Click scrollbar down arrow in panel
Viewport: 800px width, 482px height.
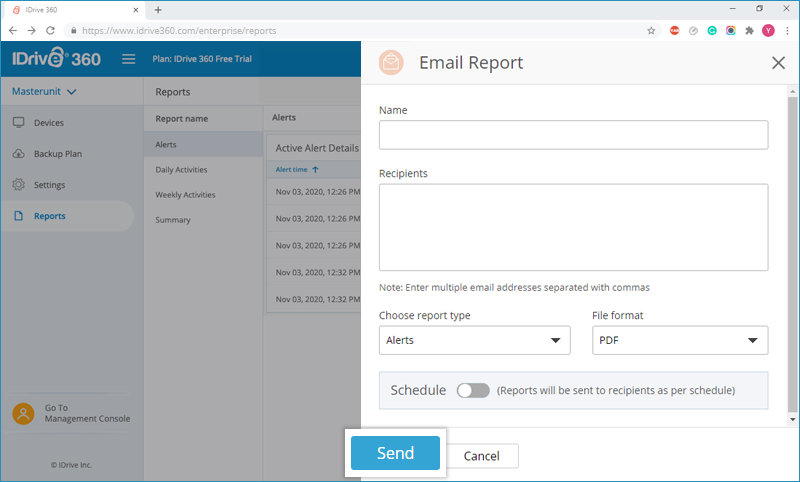pyautogui.click(x=792, y=420)
